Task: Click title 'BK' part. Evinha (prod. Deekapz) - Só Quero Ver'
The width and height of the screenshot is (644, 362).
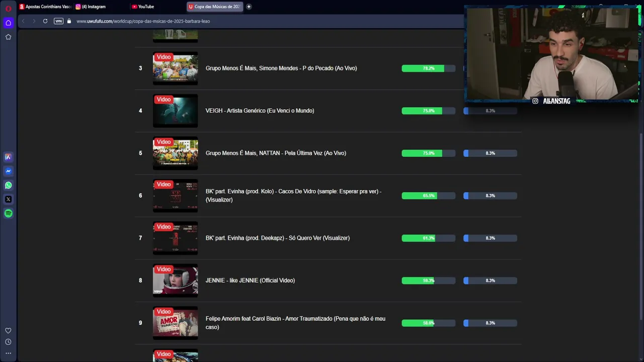Action: (x=277, y=238)
